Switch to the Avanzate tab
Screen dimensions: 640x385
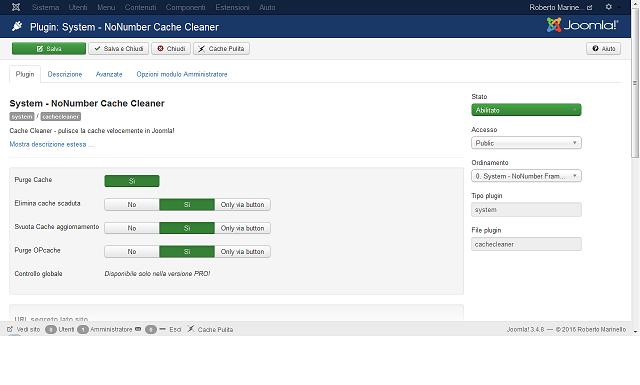[109, 74]
